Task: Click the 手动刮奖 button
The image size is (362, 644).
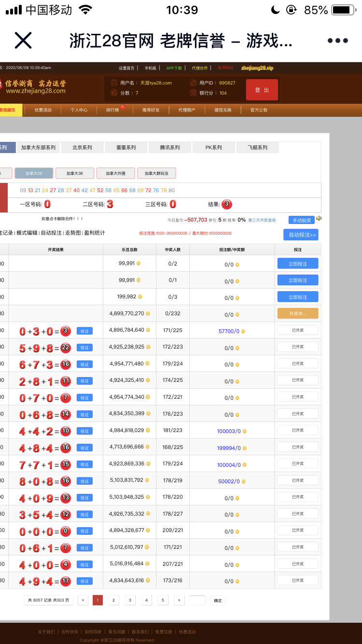Action: [x=302, y=220]
